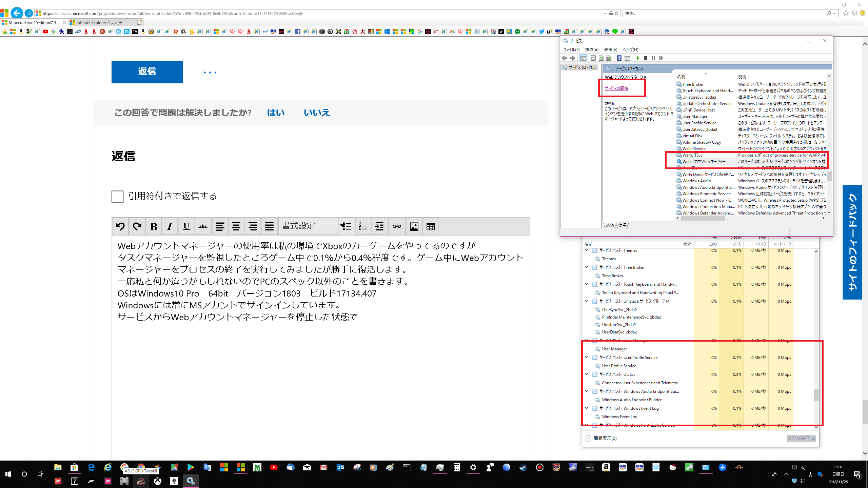Click the Refresh icon in Services toolbar

pyautogui.click(x=601, y=58)
